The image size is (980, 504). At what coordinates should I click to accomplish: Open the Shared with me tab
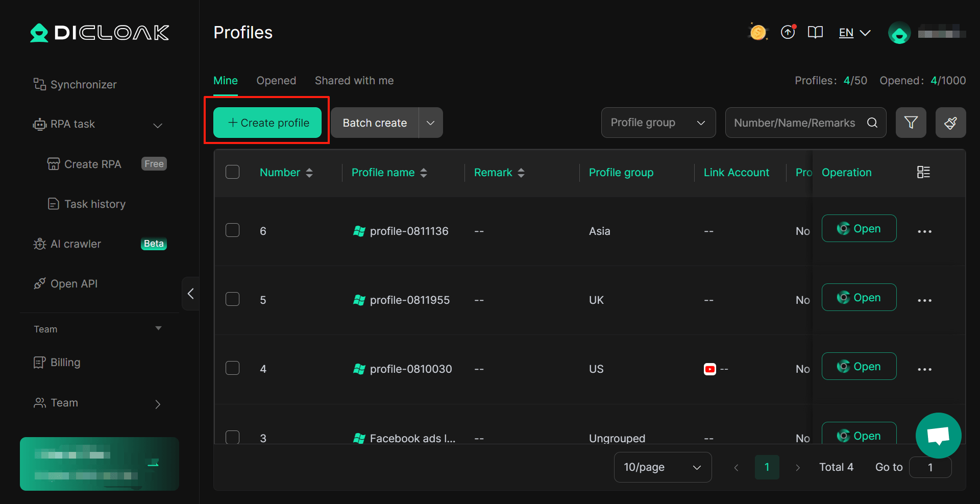[x=354, y=80]
